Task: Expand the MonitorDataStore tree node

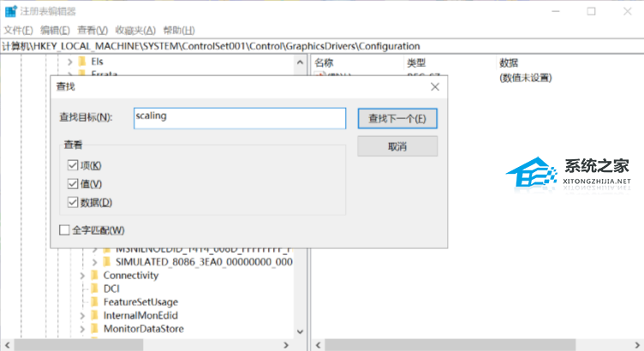Action: pyautogui.click(x=82, y=330)
